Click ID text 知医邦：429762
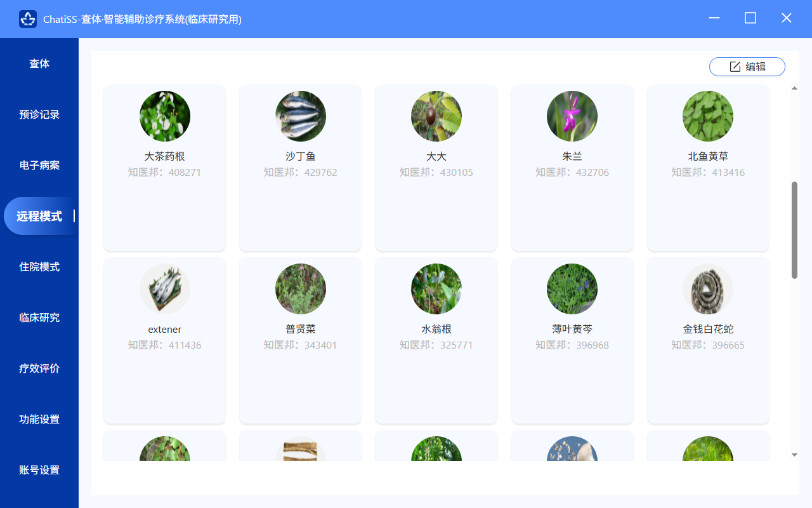This screenshot has width=812, height=508. (301, 172)
